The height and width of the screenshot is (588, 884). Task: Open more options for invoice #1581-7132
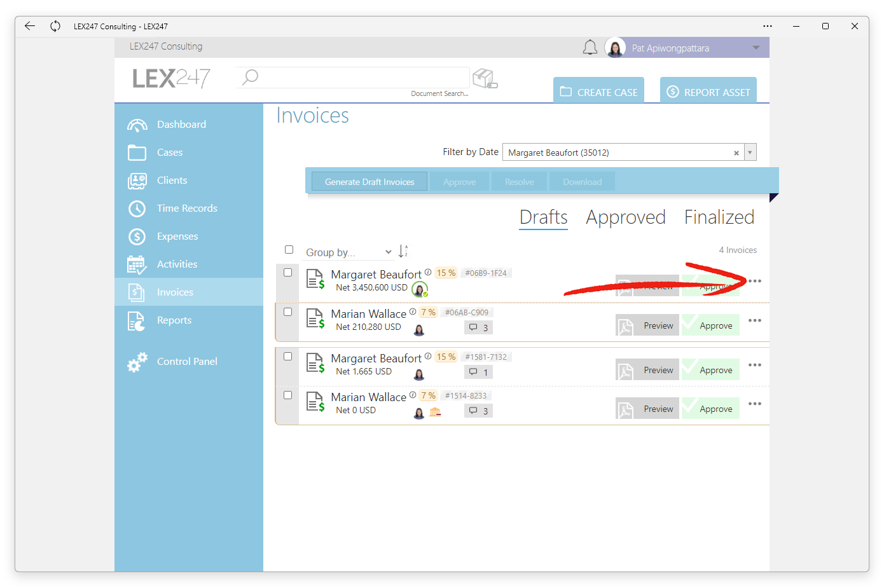coord(755,365)
